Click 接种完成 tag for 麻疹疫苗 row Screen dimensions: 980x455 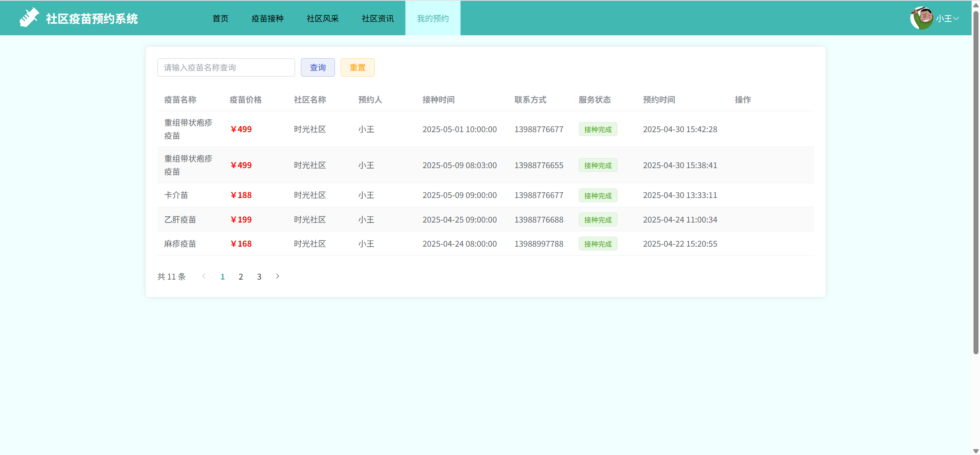click(598, 244)
